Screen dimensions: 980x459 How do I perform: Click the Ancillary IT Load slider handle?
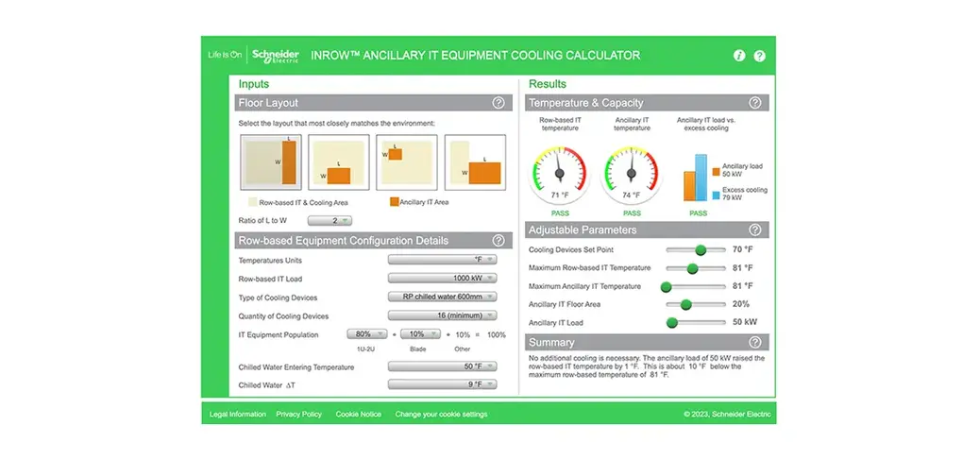(672, 323)
